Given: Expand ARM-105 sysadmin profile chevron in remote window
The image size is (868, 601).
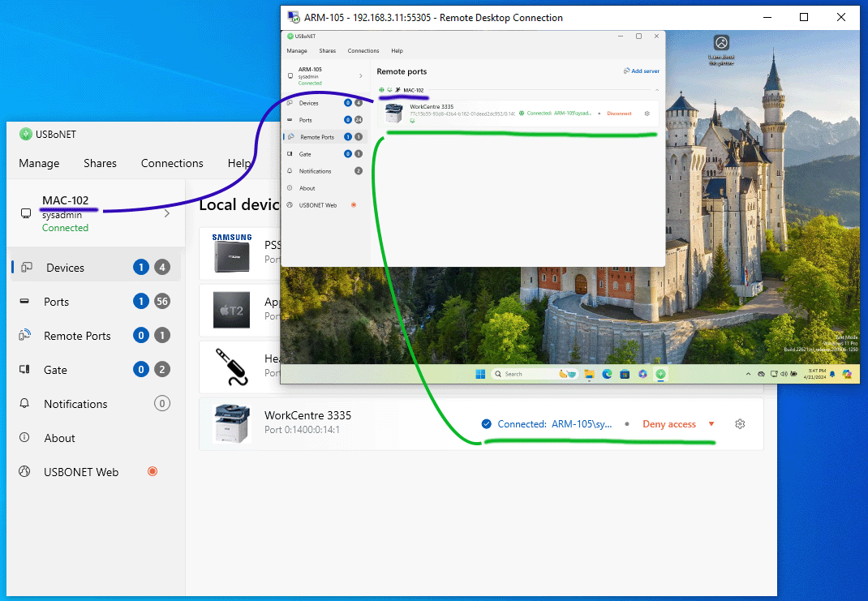Looking at the screenshot, I should pos(361,75).
